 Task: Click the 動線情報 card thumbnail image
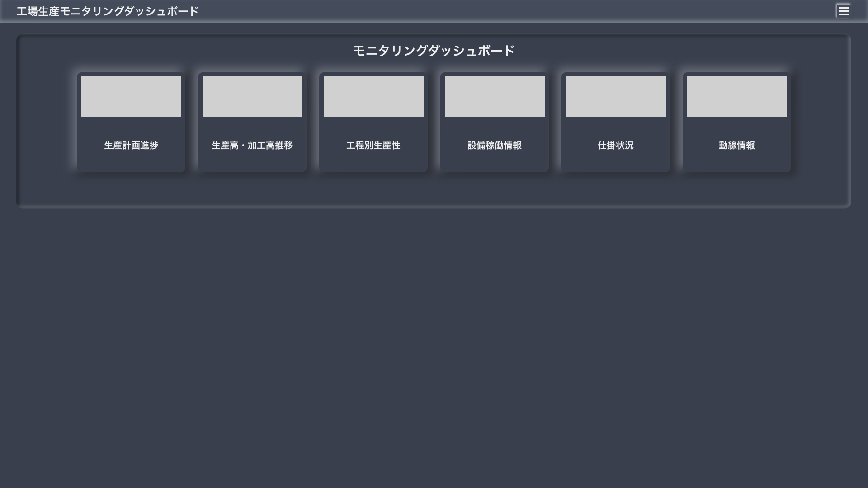coord(736,96)
